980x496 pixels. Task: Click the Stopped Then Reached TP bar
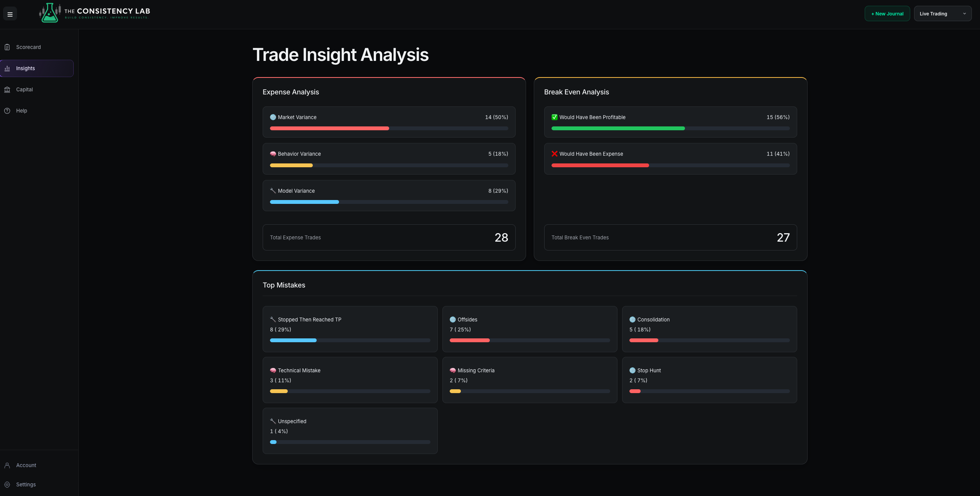350,340
